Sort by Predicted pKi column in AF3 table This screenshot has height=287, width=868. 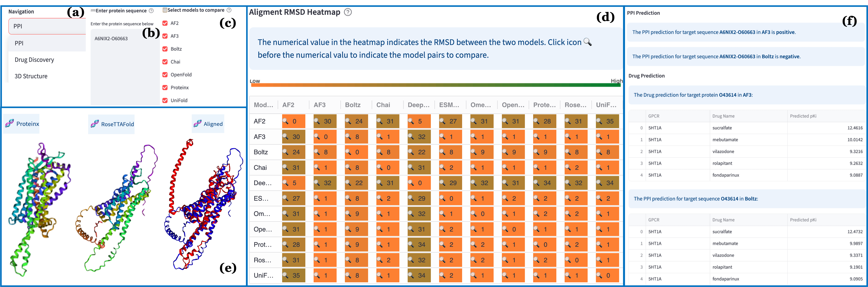[x=803, y=116]
